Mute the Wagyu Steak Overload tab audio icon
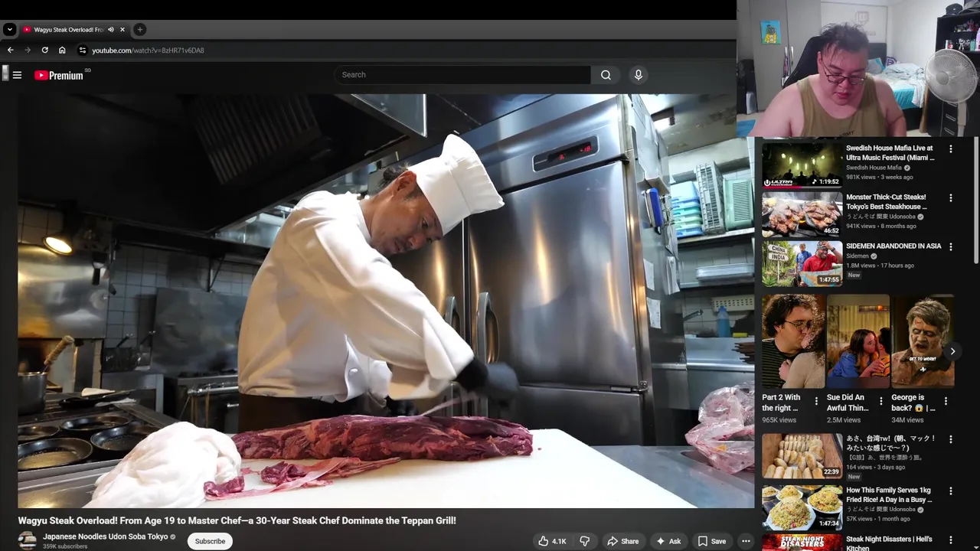980x551 pixels. 111,29
